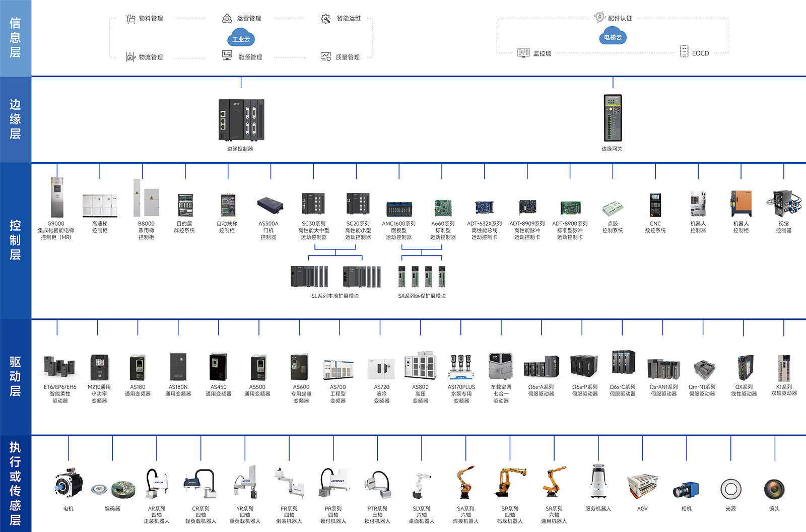Click the 能源管理 monitor icon
This screenshot has height=532, width=806.
point(227,55)
